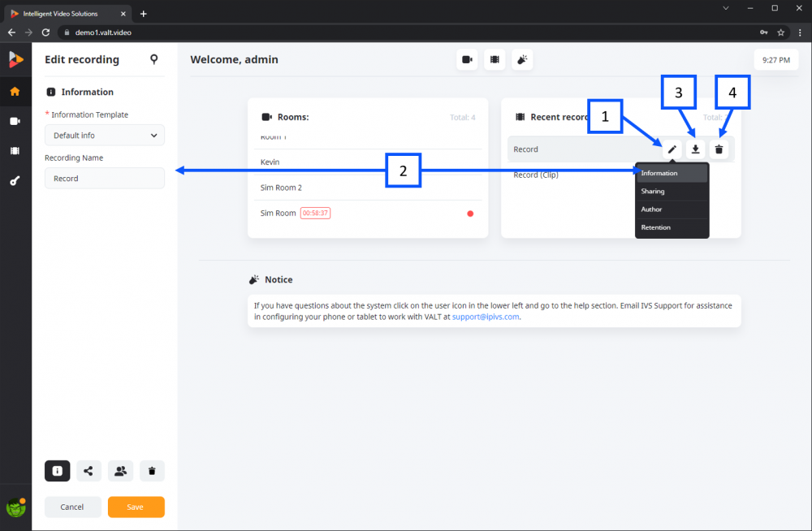This screenshot has width=812, height=531.
Task: Close the Intelligent Video Solutions tab
Action: [x=123, y=14]
